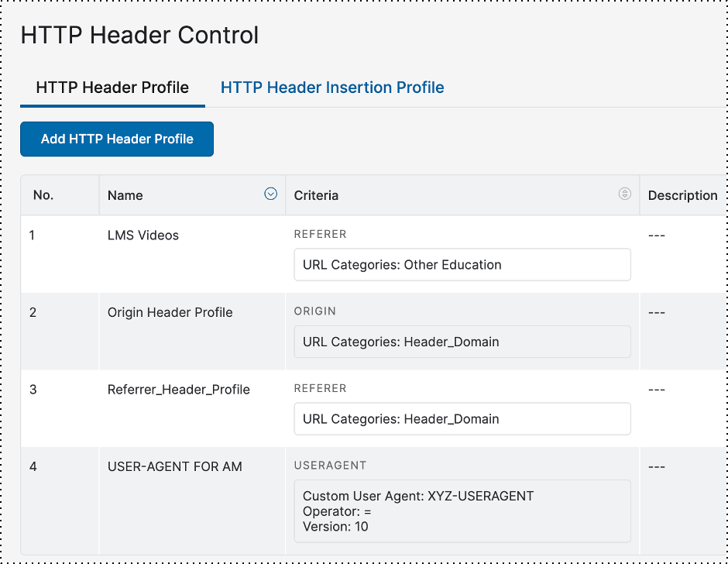Open the USER-AGENT FOR AM profile
728x564 pixels.
click(x=175, y=466)
